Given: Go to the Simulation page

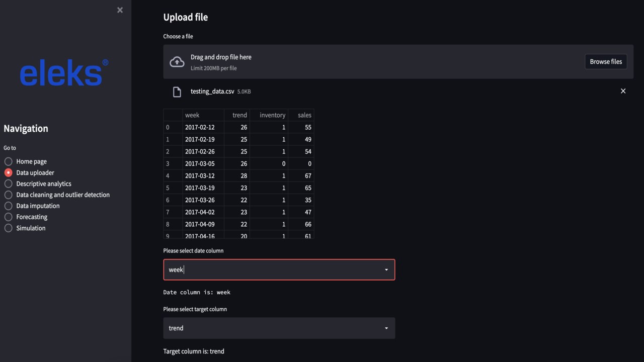Looking at the screenshot, I should tap(9, 228).
